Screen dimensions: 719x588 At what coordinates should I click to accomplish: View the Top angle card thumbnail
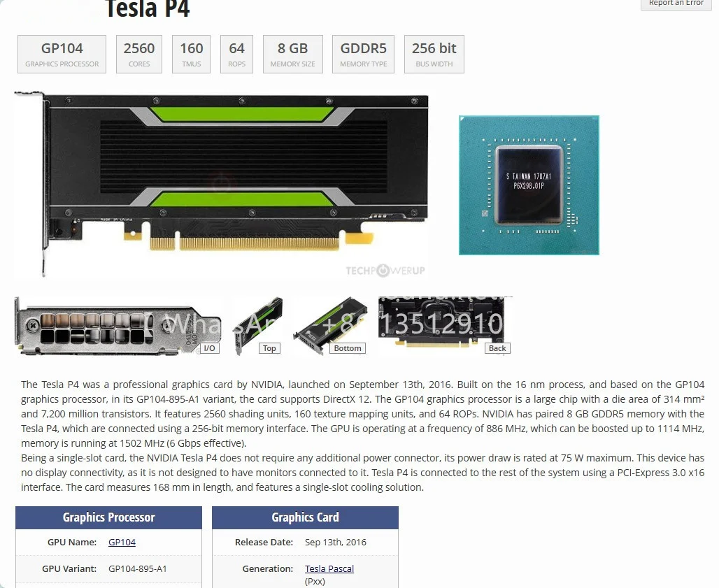[257, 327]
